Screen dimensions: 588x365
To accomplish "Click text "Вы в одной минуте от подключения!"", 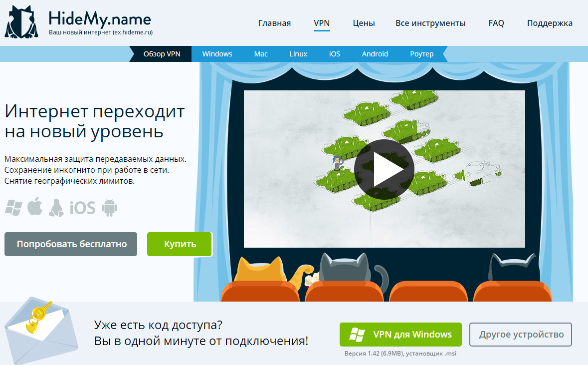I will pyautogui.click(x=201, y=341).
